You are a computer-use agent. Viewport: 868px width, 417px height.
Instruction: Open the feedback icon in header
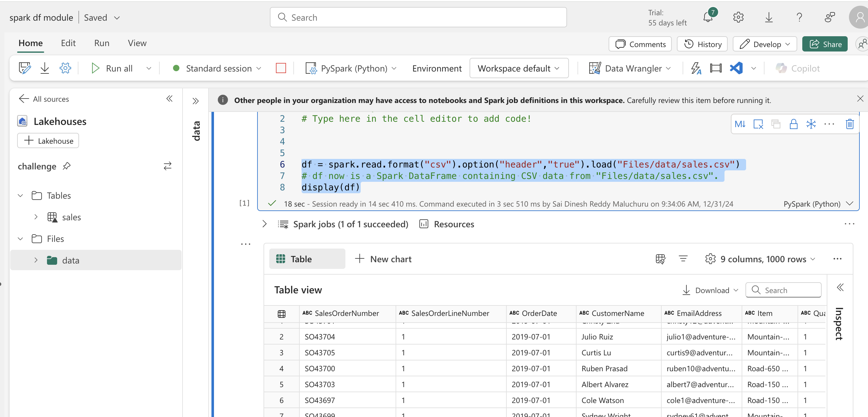click(830, 17)
